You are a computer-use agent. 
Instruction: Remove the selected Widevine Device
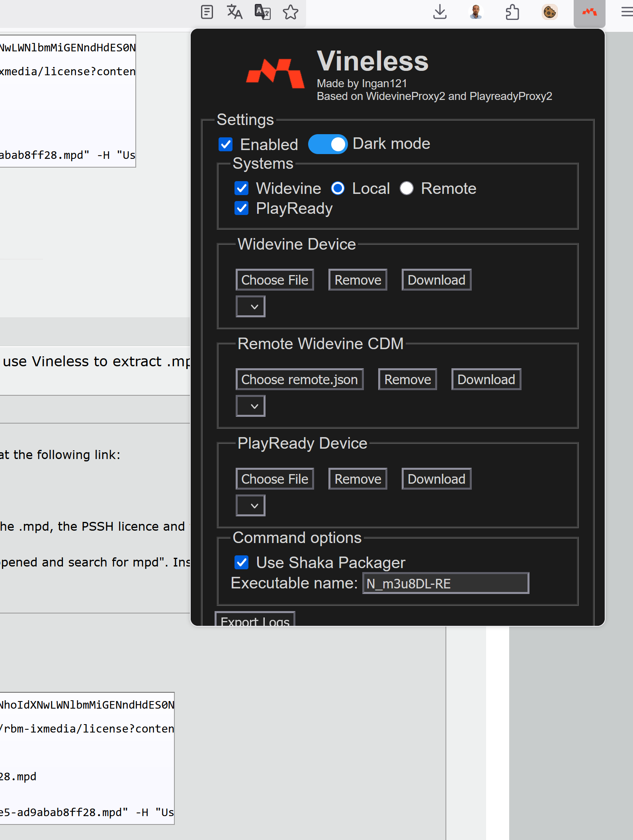click(x=358, y=280)
